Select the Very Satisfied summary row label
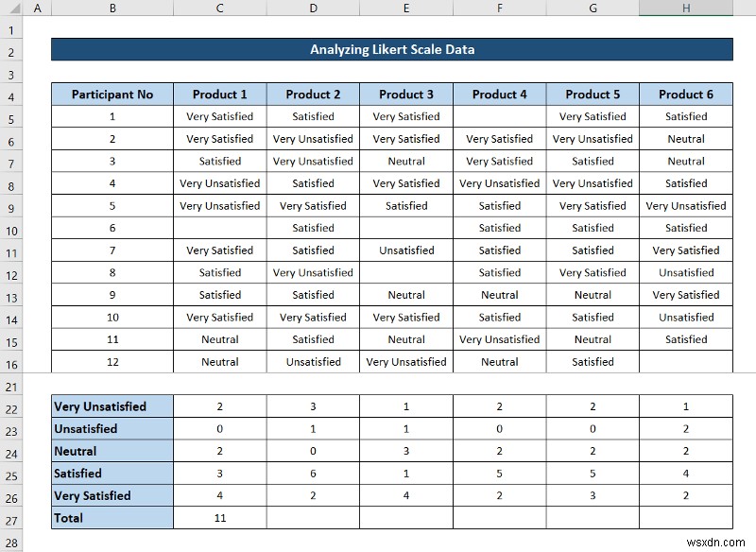The height and width of the screenshot is (552, 756). (x=112, y=495)
